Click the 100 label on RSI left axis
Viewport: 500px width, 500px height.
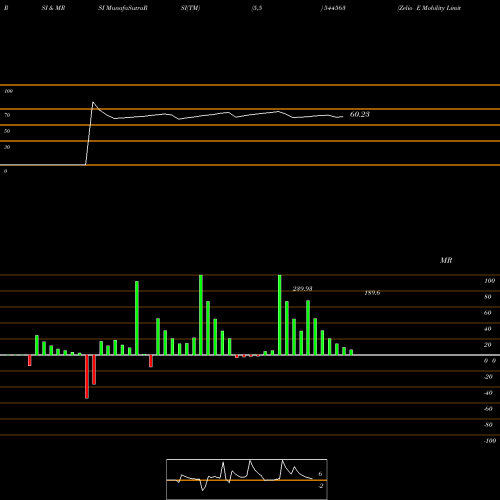tap(8, 91)
